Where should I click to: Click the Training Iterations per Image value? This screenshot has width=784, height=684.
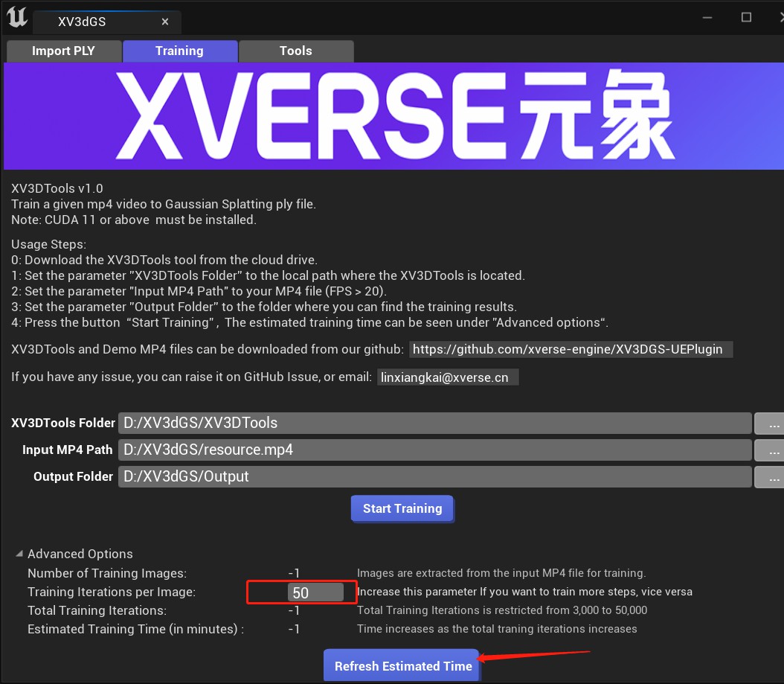click(315, 592)
